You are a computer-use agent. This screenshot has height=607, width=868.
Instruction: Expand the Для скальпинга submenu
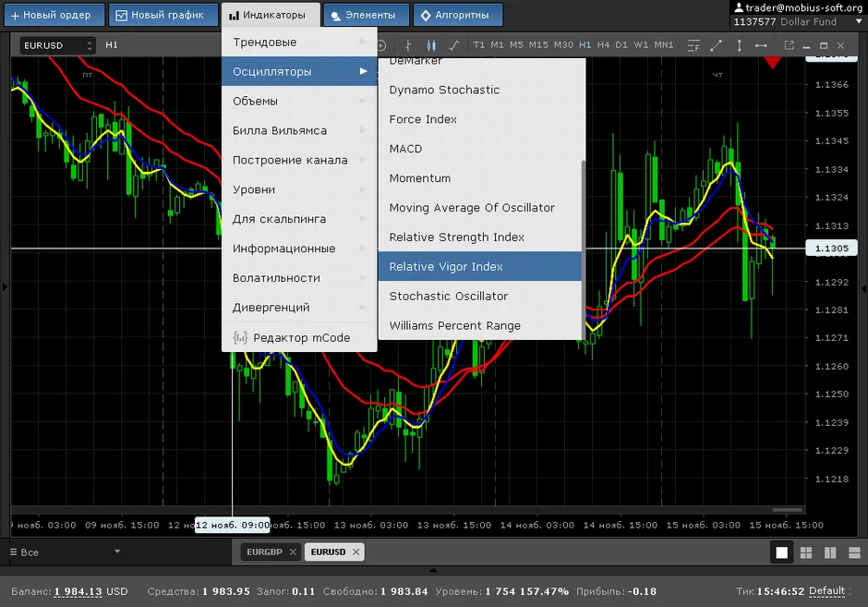pyautogui.click(x=299, y=219)
